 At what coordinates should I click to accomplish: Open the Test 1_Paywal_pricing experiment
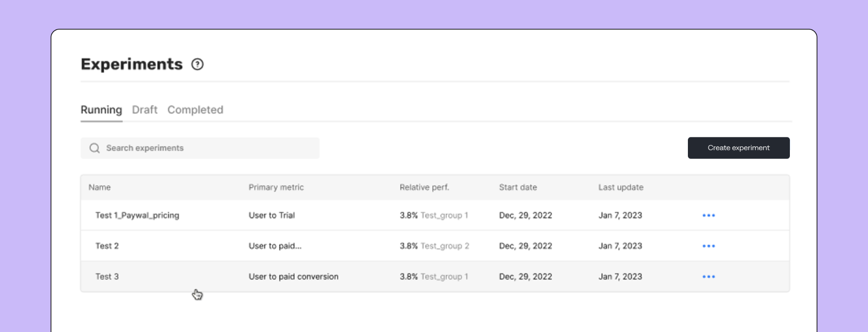(137, 215)
